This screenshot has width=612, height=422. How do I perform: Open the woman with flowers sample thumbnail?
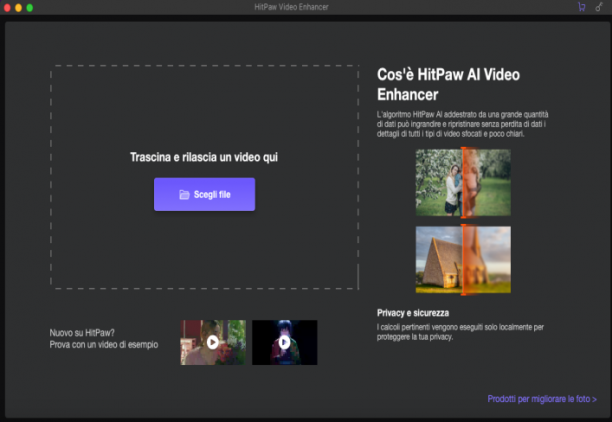click(213, 342)
